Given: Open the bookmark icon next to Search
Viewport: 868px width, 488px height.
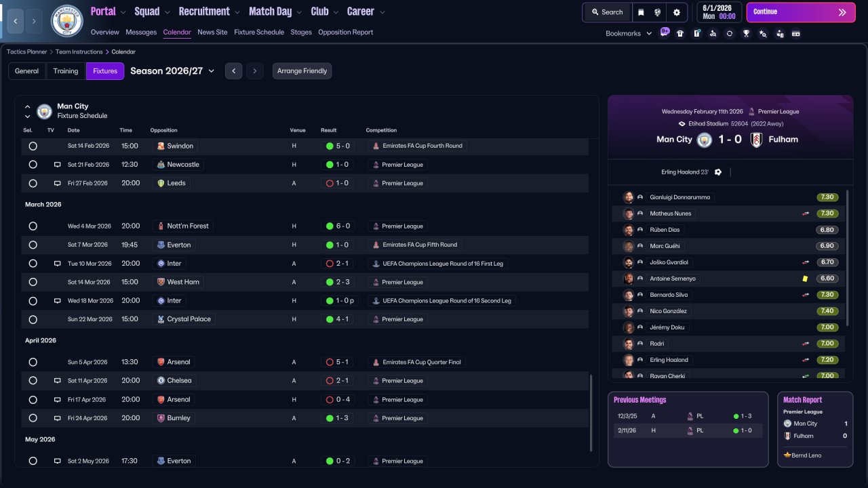Looking at the screenshot, I should 641,12.
